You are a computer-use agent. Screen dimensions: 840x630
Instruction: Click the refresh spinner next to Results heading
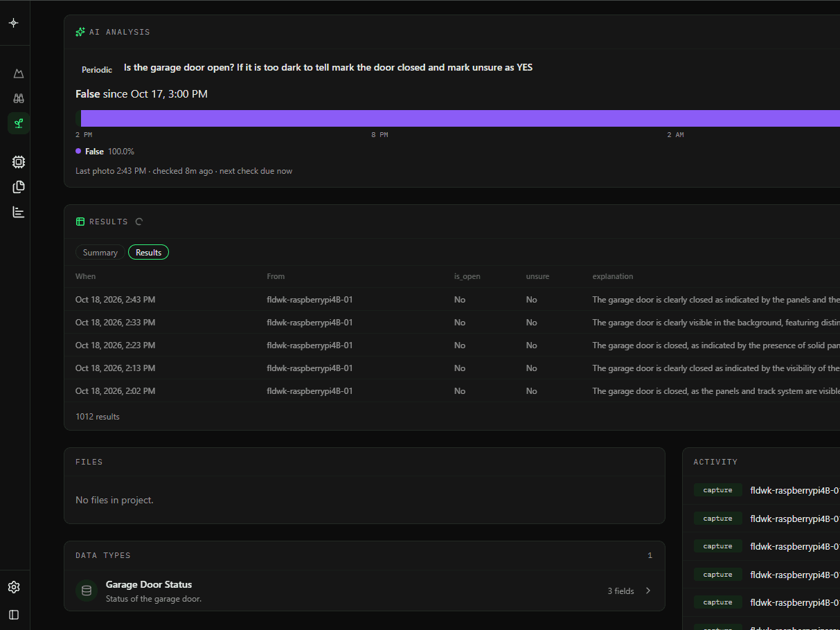tap(139, 222)
